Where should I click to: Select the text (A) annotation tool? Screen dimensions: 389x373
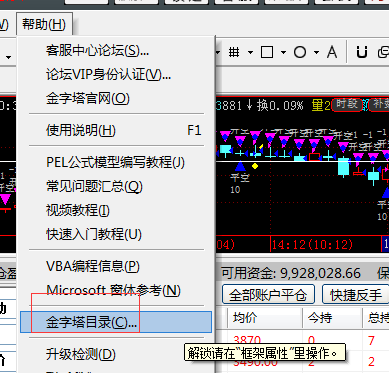click(x=332, y=52)
